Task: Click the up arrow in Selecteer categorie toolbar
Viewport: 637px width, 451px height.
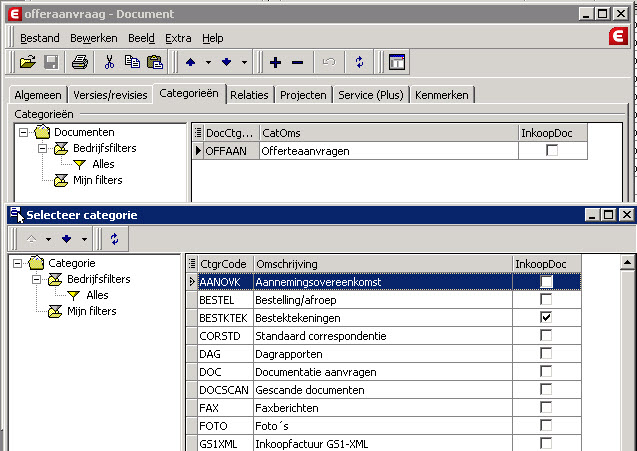Action: pos(31,239)
